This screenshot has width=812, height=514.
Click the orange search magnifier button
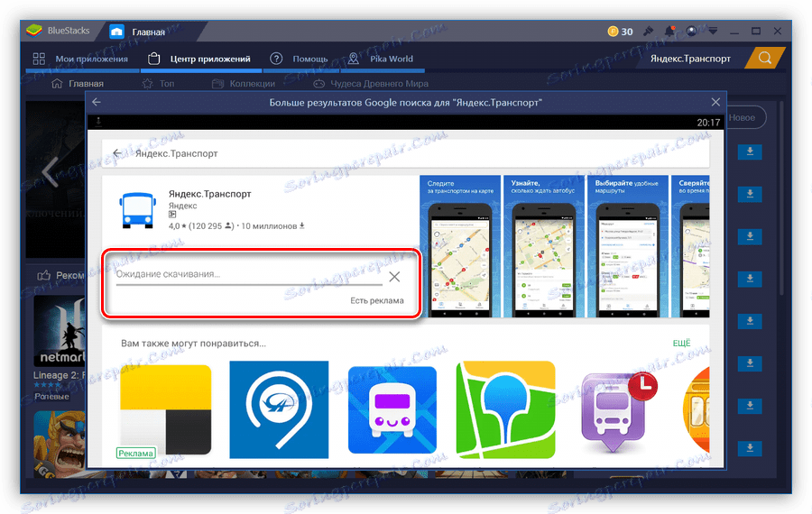pos(765,58)
